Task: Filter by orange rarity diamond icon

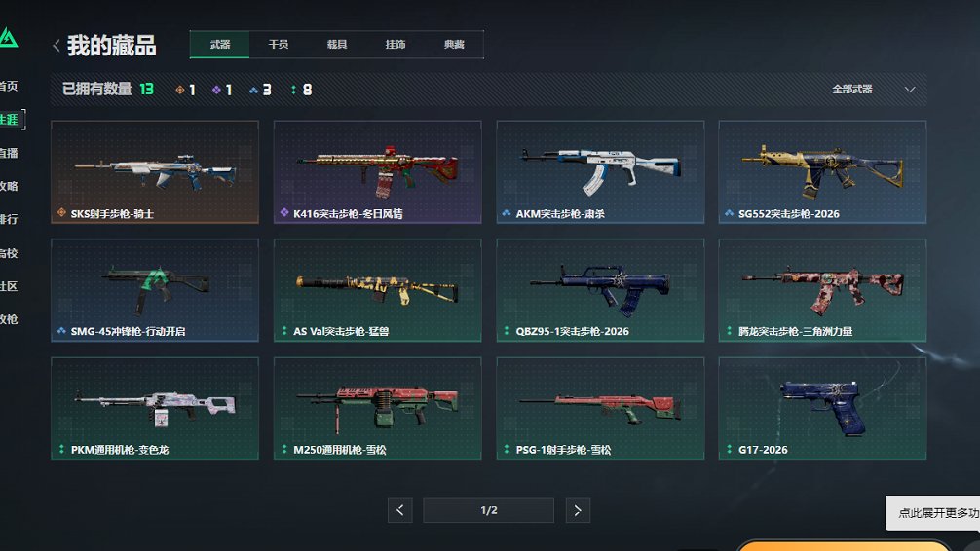Action: tap(180, 90)
